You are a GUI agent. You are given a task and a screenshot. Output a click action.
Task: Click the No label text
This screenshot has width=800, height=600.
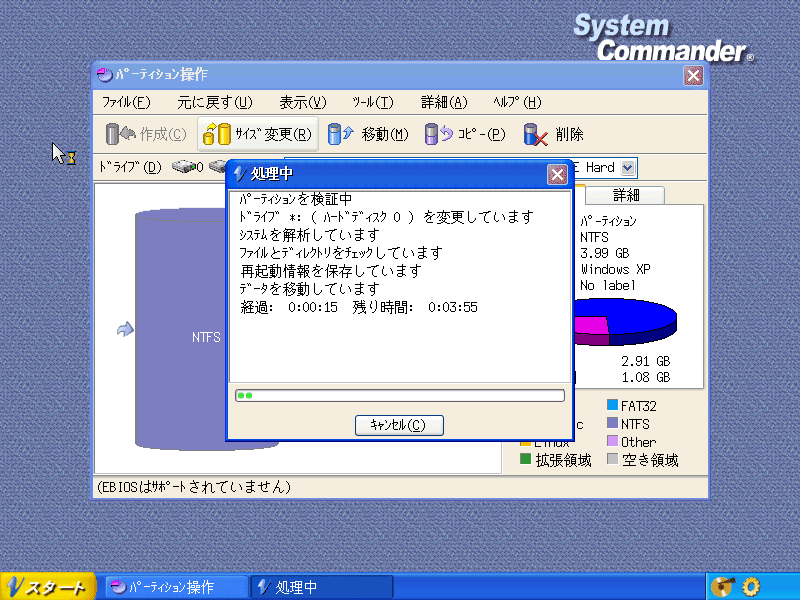tap(608, 285)
